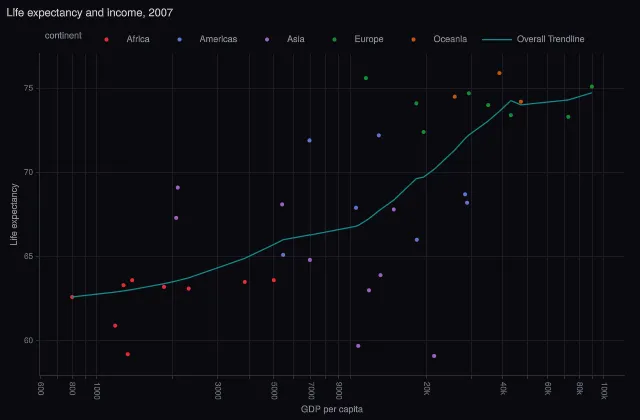Hide the Asia series via legend
640x420 pixels.
[285, 39]
